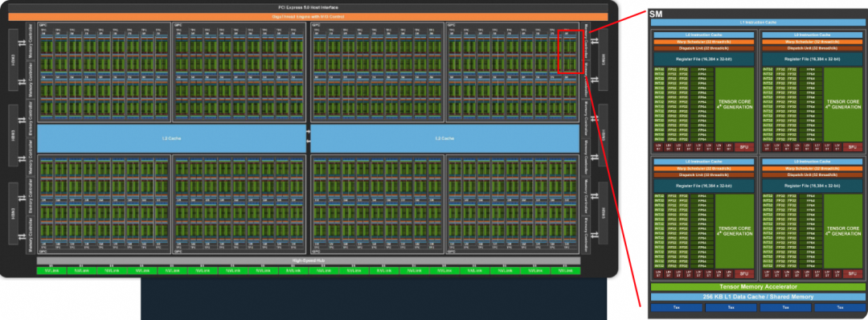Screen dimensions: 868x320
Task: Select the gray High-Speed Hub bar
Action: 309,261
